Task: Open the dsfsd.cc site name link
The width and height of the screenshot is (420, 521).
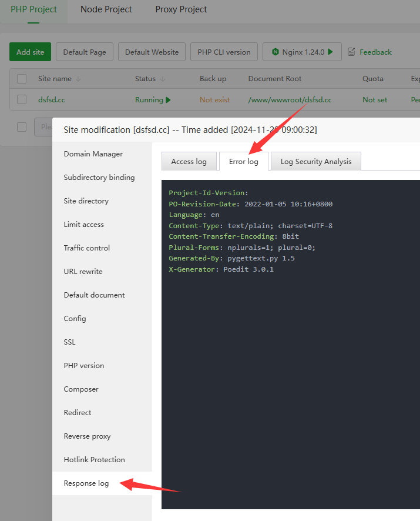Action: 52,100
